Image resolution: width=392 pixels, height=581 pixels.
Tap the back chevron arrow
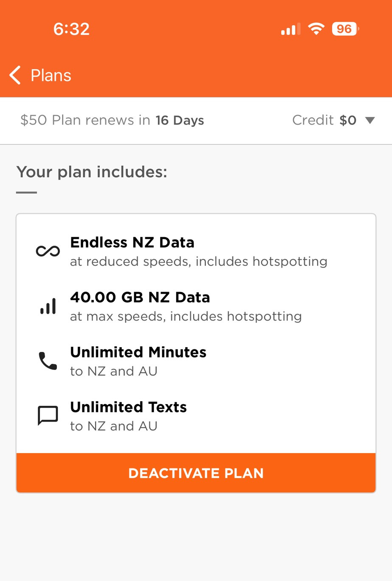pyautogui.click(x=15, y=76)
